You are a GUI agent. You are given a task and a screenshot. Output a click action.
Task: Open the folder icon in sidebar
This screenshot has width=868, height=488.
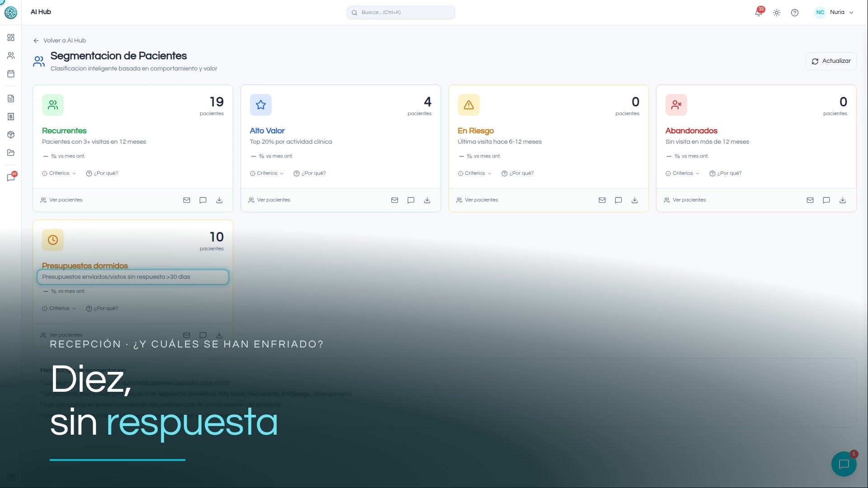(x=11, y=153)
